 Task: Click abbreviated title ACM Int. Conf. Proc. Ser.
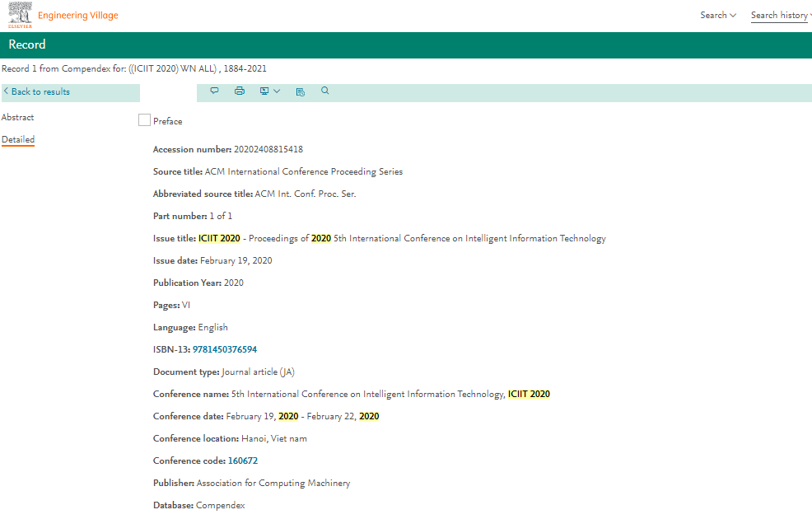[x=306, y=194]
